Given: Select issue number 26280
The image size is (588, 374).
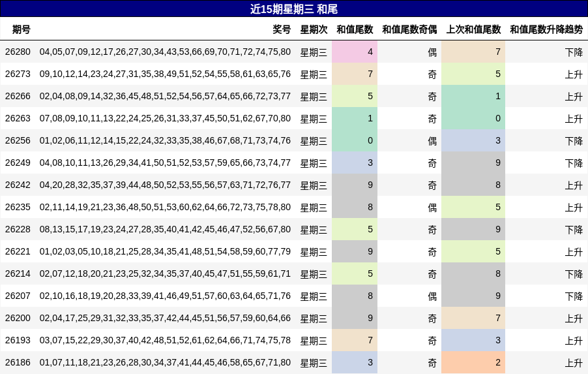Looking at the screenshot, I should click(18, 52).
